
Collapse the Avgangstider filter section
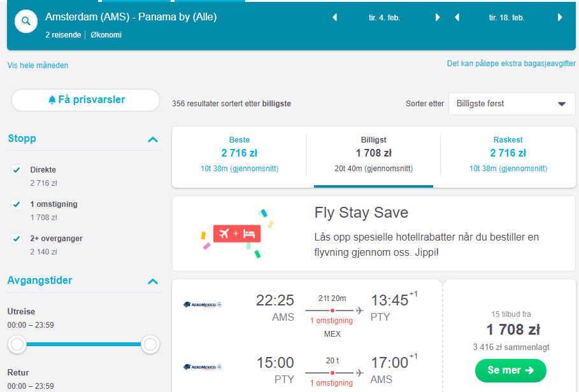point(153,282)
